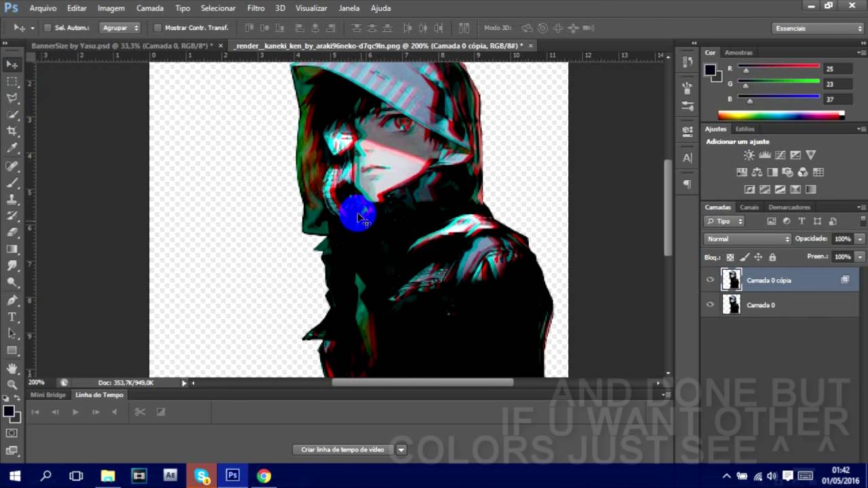
Task: Open the Character panel icon
Action: coord(687,158)
